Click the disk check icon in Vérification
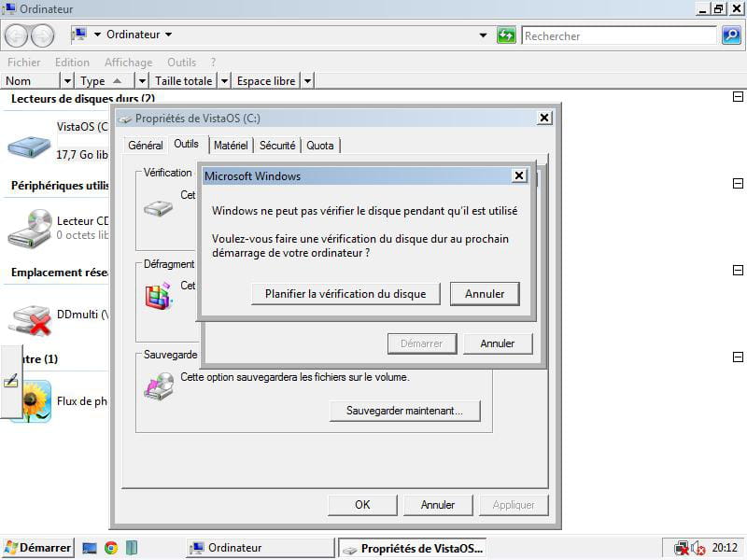 tap(158, 208)
